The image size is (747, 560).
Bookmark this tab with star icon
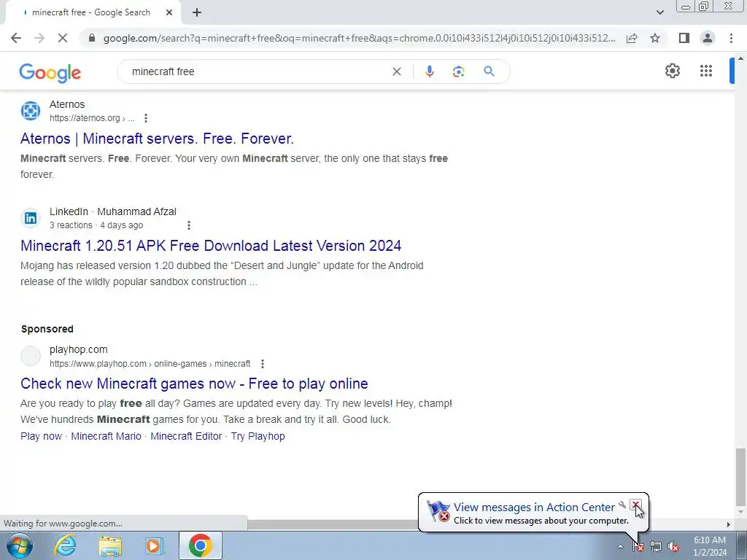[x=655, y=38]
